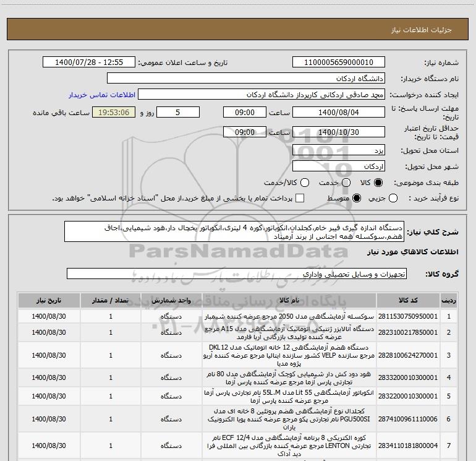
Task: Click the کوره الکتریکی ECF 12/4 item name
Action: (289, 446)
